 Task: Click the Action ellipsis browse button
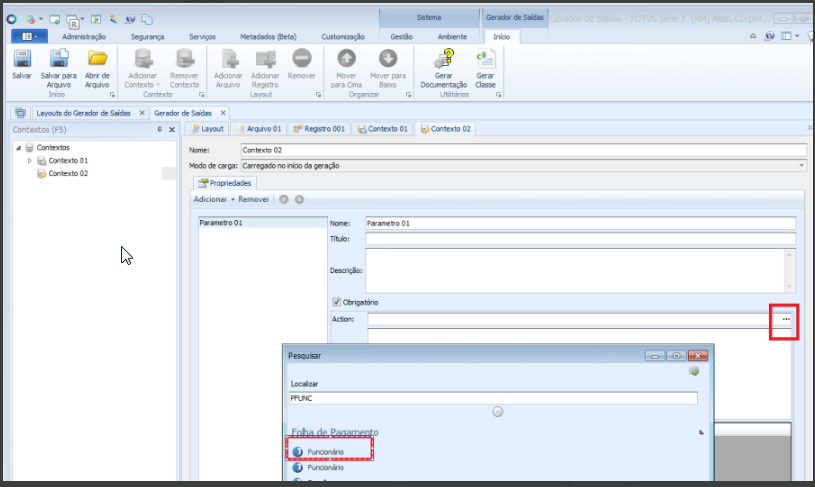tap(786, 320)
